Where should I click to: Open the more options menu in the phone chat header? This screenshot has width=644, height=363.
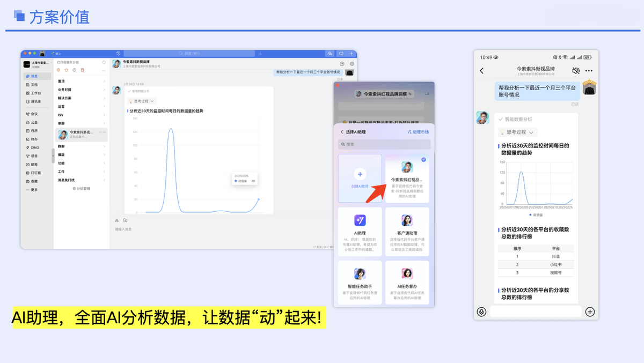pyautogui.click(x=588, y=71)
